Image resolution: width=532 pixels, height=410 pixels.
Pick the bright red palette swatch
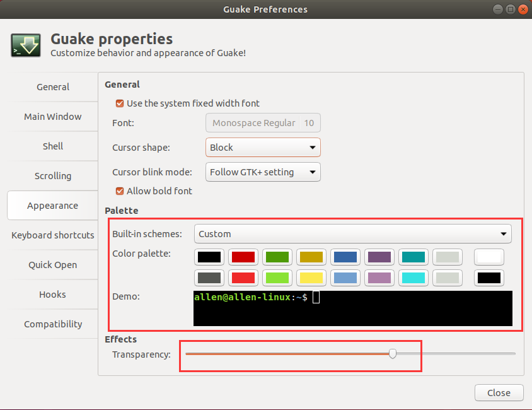click(243, 278)
